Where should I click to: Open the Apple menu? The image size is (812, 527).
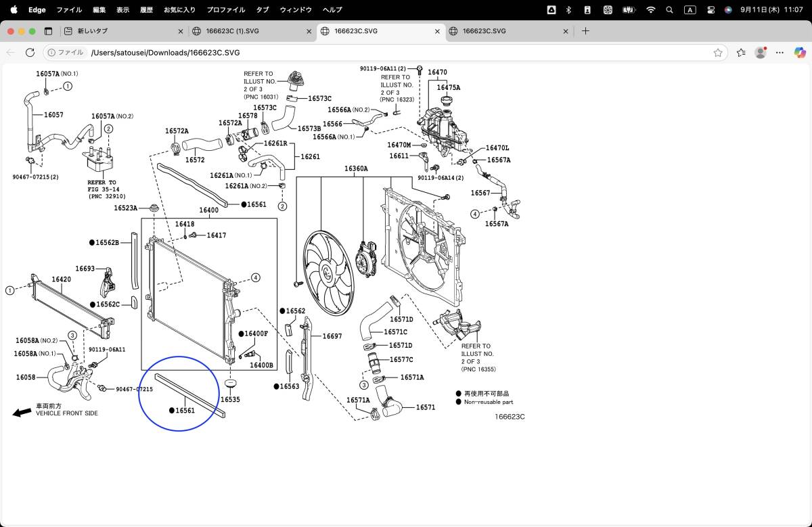(14, 10)
